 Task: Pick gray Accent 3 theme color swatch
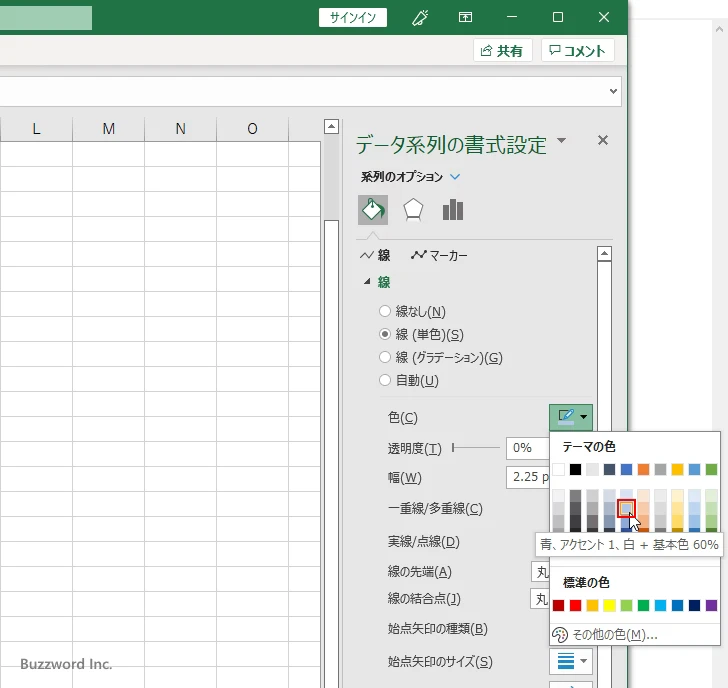click(x=660, y=469)
